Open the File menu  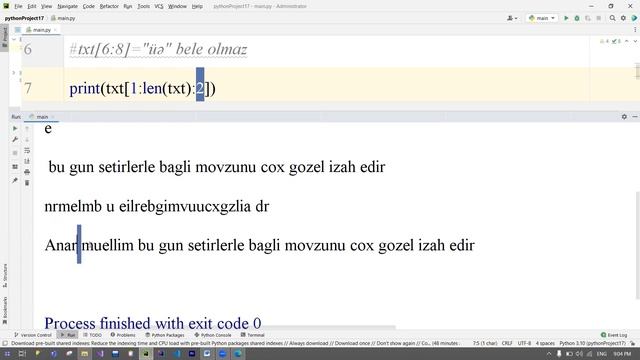(18, 6)
